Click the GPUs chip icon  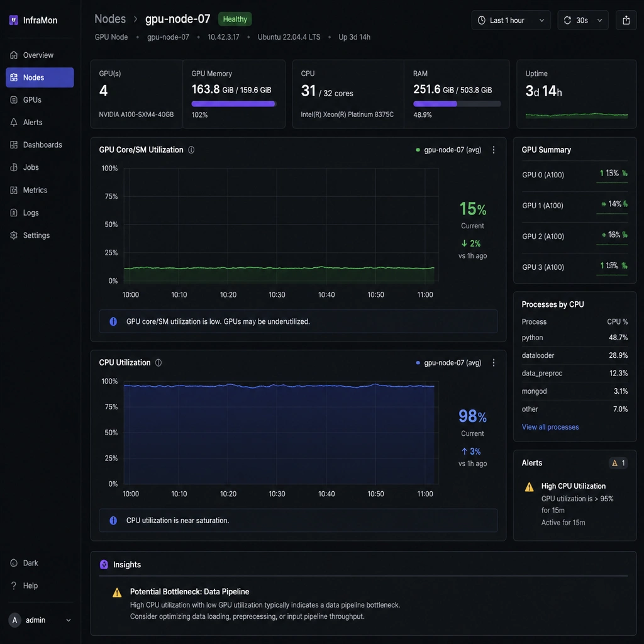(x=14, y=100)
